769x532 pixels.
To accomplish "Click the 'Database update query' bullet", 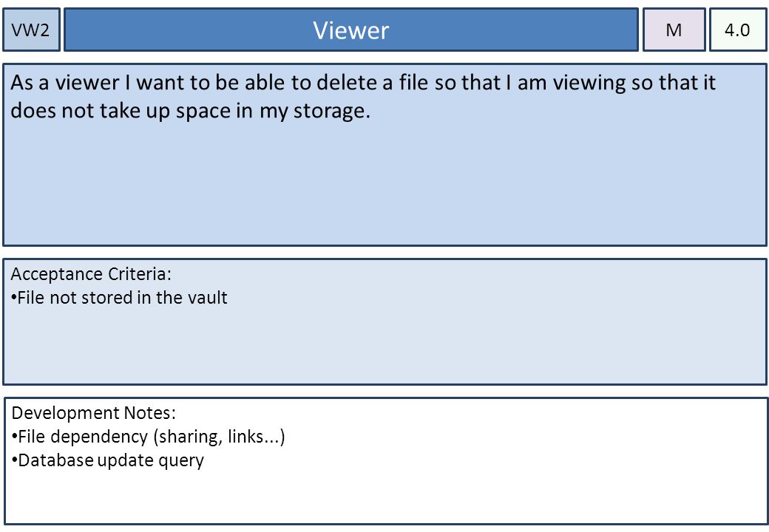I will tap(108, 461).
